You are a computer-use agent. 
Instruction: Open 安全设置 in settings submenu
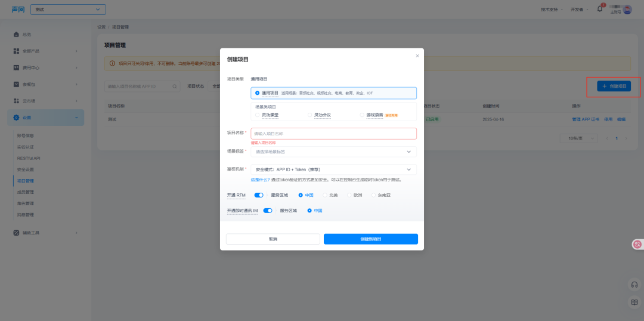[x=26, y=169]
